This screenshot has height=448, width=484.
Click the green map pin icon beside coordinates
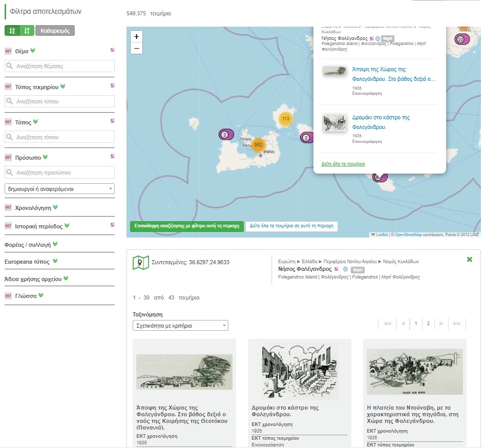(140, 263)
